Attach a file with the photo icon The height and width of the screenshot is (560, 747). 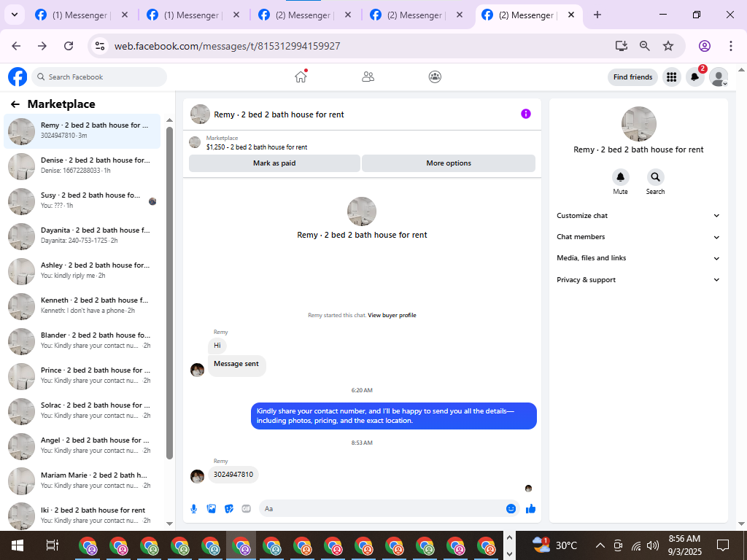click(212, 509)
